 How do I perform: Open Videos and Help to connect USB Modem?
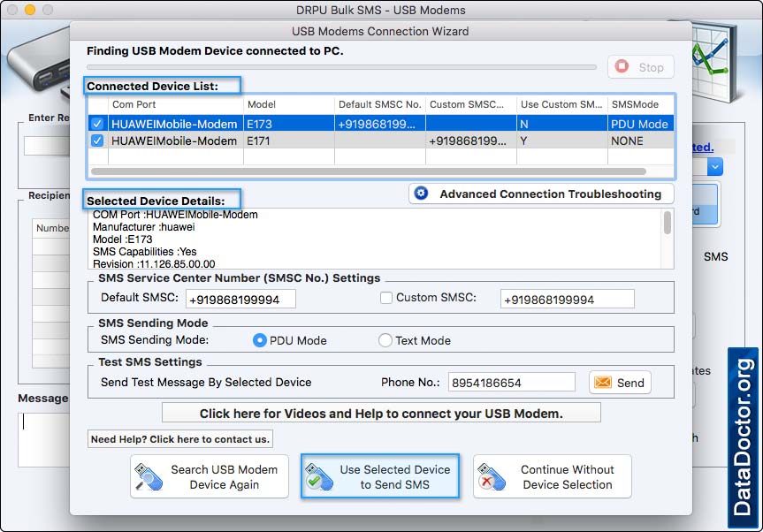(x=381, y=414)
